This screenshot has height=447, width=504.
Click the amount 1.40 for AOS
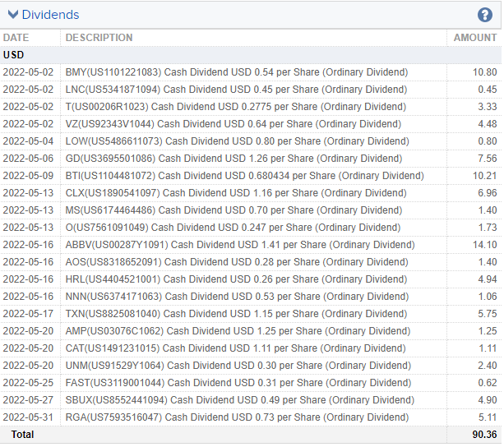(x=488, y=262)
